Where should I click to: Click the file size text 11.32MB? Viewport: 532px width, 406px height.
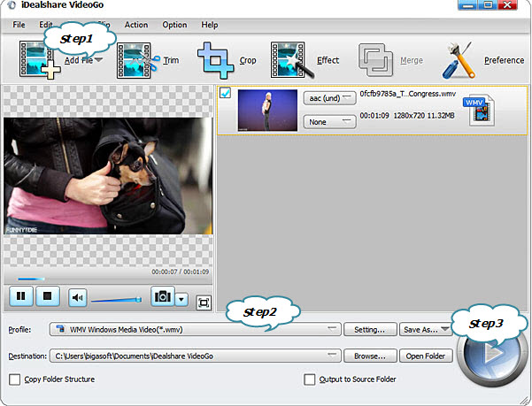pyautogui.click(x=441, y=116)
